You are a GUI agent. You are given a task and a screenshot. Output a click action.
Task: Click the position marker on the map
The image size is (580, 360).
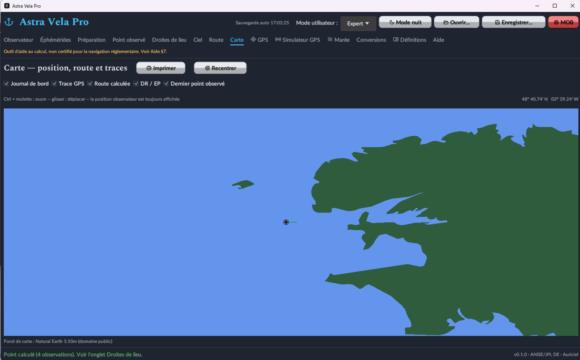point(286,222)
